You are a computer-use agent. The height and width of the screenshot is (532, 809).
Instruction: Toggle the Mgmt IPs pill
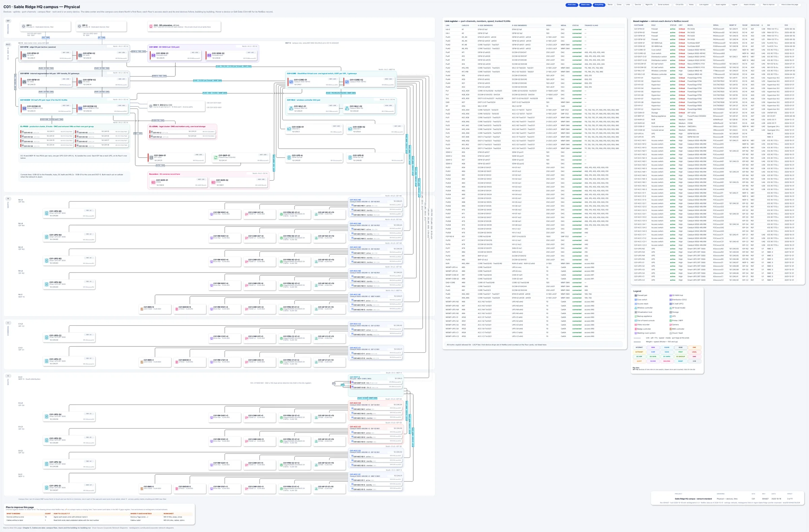click(649, 5)
